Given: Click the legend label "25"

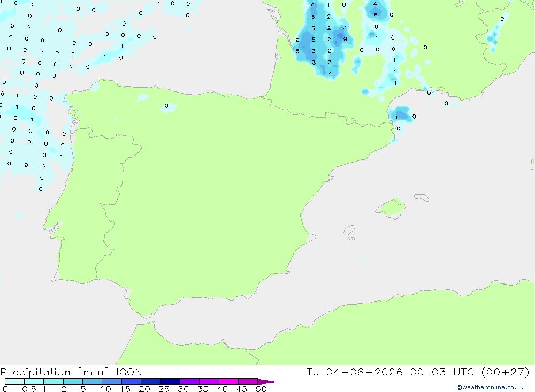Looking at the screenshot, I should click(x=164, y=389).
